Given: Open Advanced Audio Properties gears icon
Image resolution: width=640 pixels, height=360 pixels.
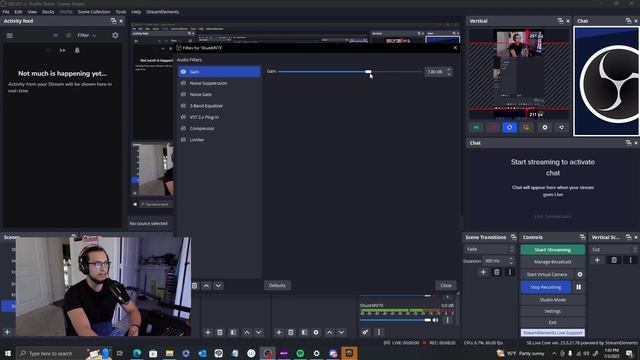Looking at the screenshot, I should coord(365,332).
